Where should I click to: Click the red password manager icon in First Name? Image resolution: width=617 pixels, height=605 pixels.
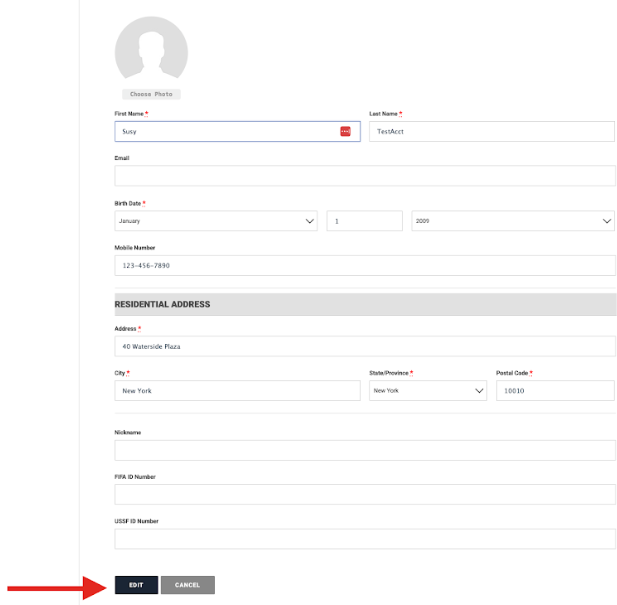[345, 131]
